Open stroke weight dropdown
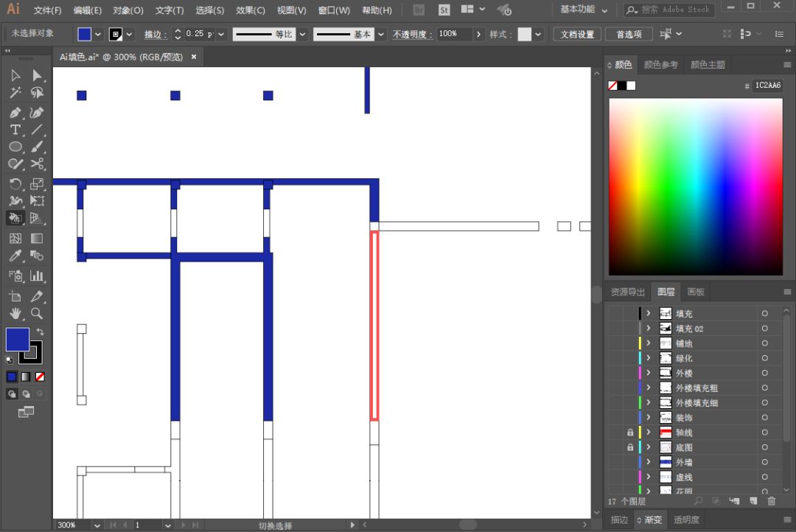This screenshot has width=796, height=532. tap(221, 35)
